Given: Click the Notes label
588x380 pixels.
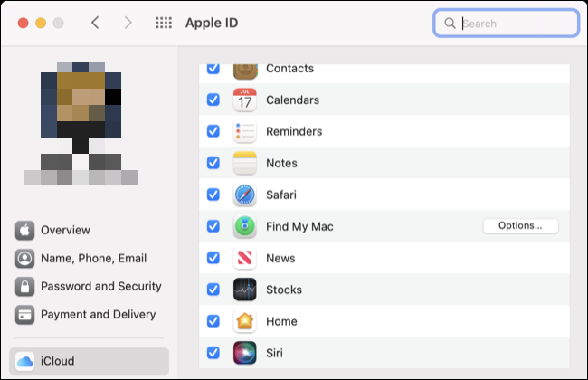Looking at the screenshot, I should tap(281, 163).
